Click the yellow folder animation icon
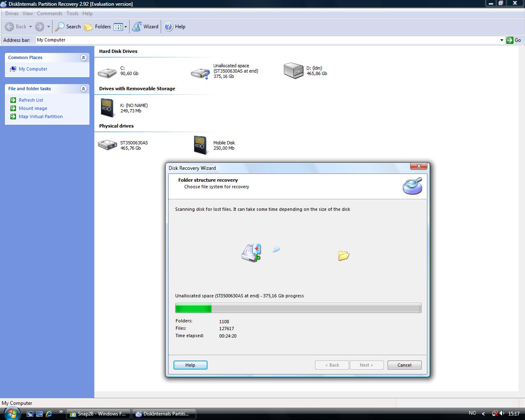525x420 pixels. tap(344, 256)
